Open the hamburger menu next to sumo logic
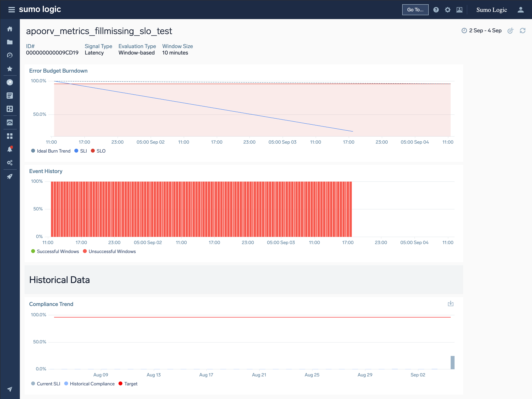This screenshot has width=532, height=399. pos(11,10)
